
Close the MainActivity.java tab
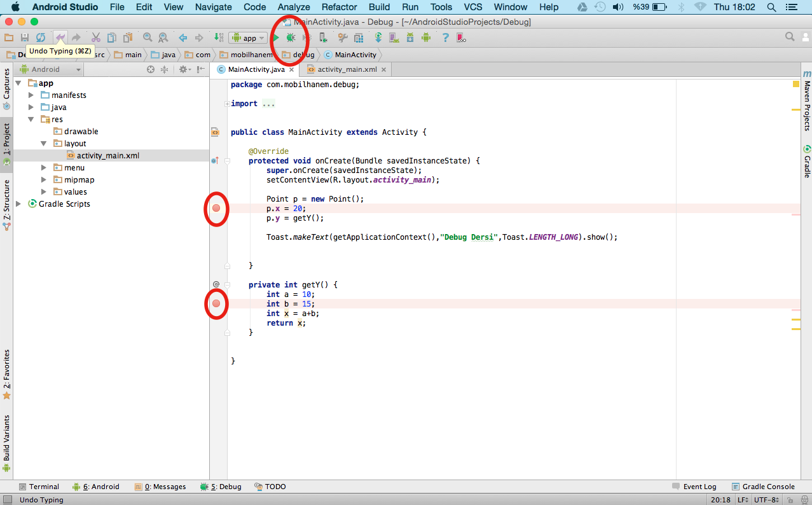(292, 69)
